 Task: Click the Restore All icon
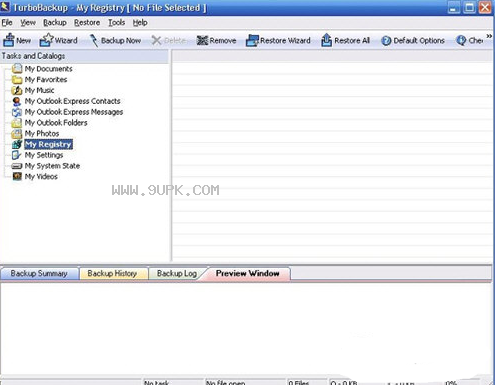pos(326,40)
